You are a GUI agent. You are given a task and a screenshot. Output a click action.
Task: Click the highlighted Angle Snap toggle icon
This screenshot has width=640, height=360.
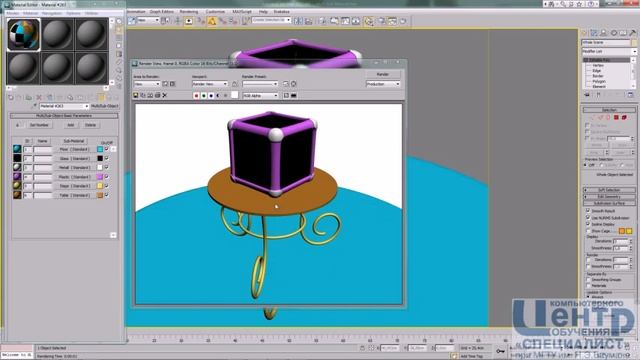coord(211,21)
